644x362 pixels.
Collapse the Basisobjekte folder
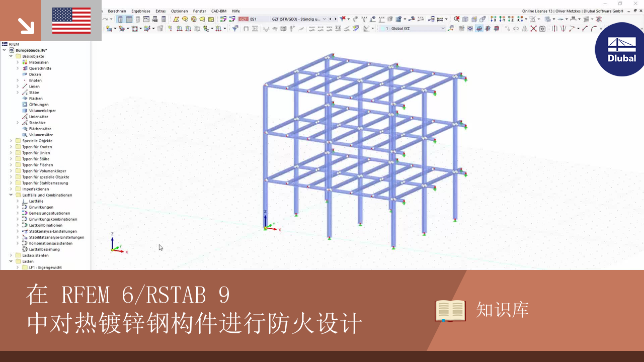click(11, 56)
